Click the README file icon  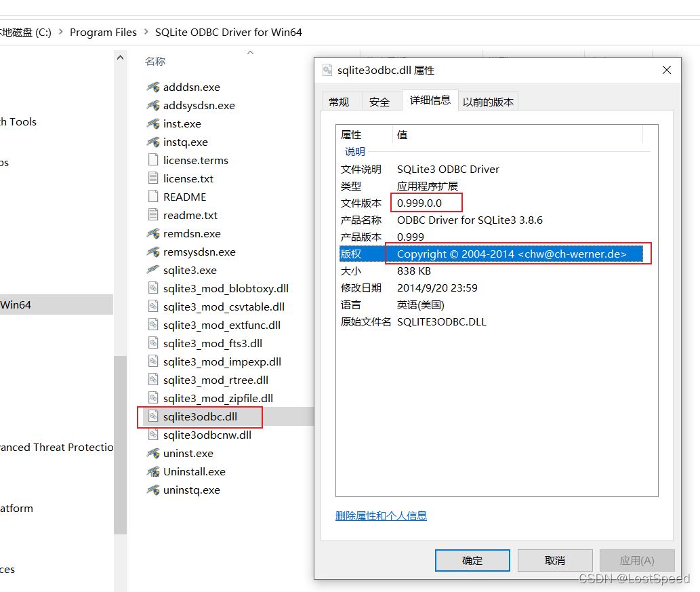point(153,197)
